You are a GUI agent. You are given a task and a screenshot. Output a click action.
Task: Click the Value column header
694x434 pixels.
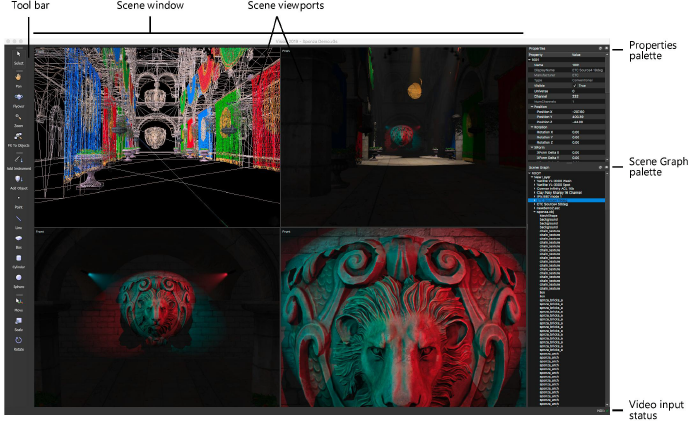pyautogui.click(x=588, y=54)
